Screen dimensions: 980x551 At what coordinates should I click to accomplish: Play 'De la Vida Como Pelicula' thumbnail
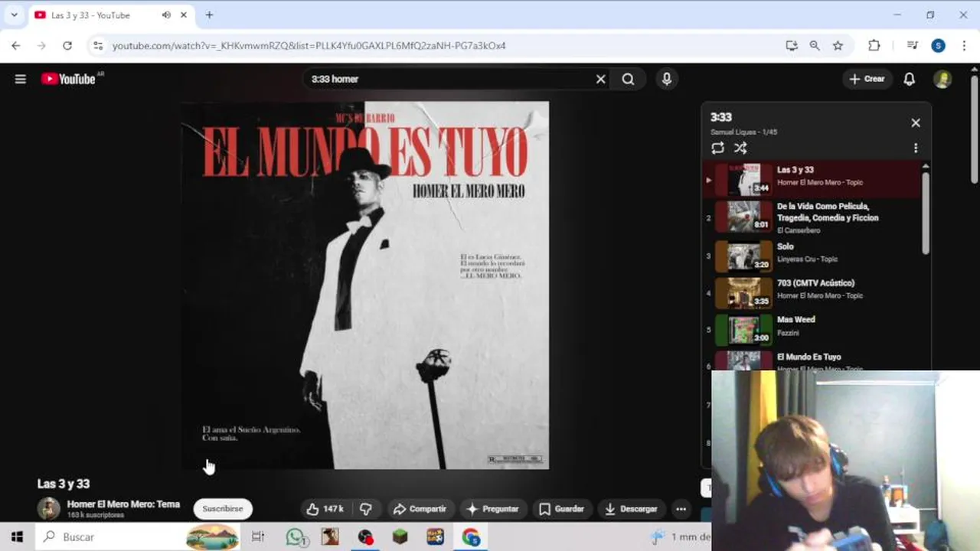[x=743, y=217]
